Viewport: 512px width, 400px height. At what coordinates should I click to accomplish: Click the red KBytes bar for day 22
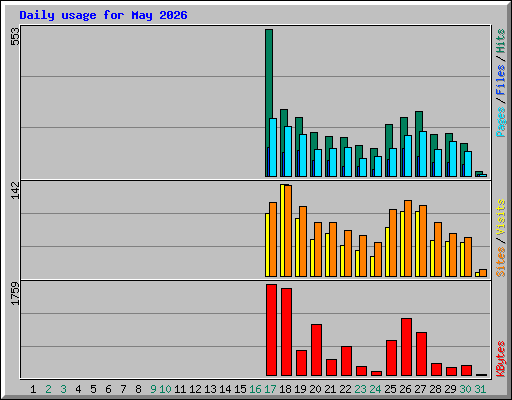(346, 361)
